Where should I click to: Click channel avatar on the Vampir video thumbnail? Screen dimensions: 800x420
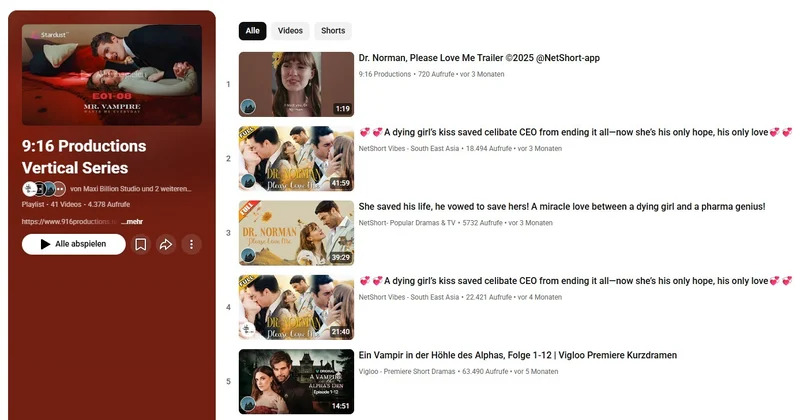tap(248, 403)
